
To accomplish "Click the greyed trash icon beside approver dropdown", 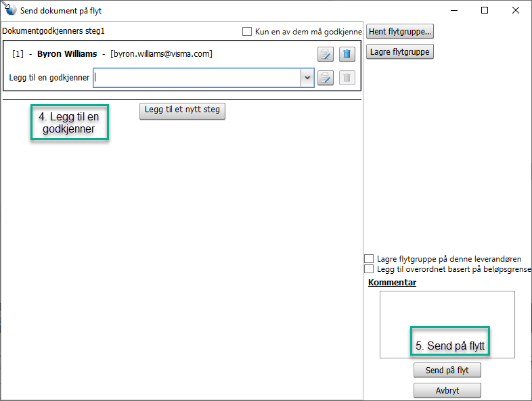I will 347,78.
